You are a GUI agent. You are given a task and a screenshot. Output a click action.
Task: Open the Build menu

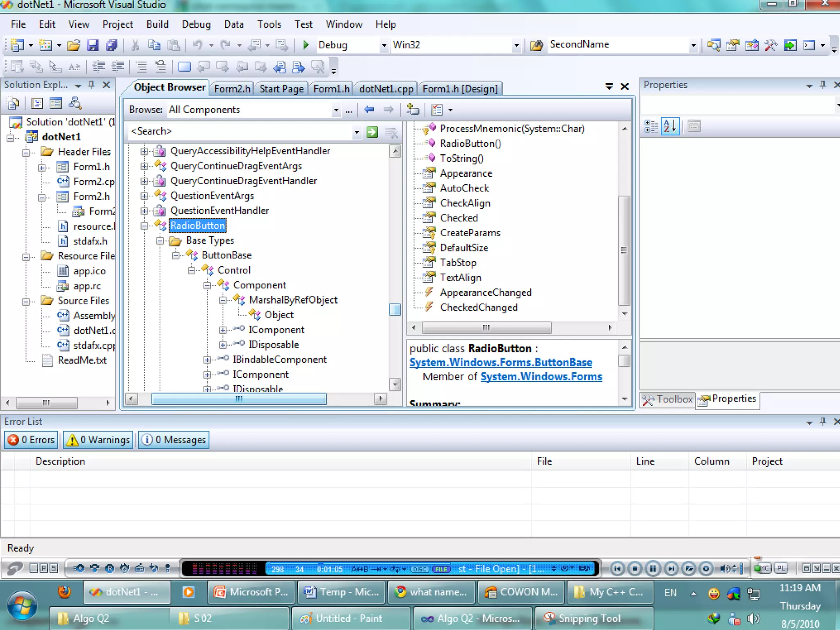(157, 25)
